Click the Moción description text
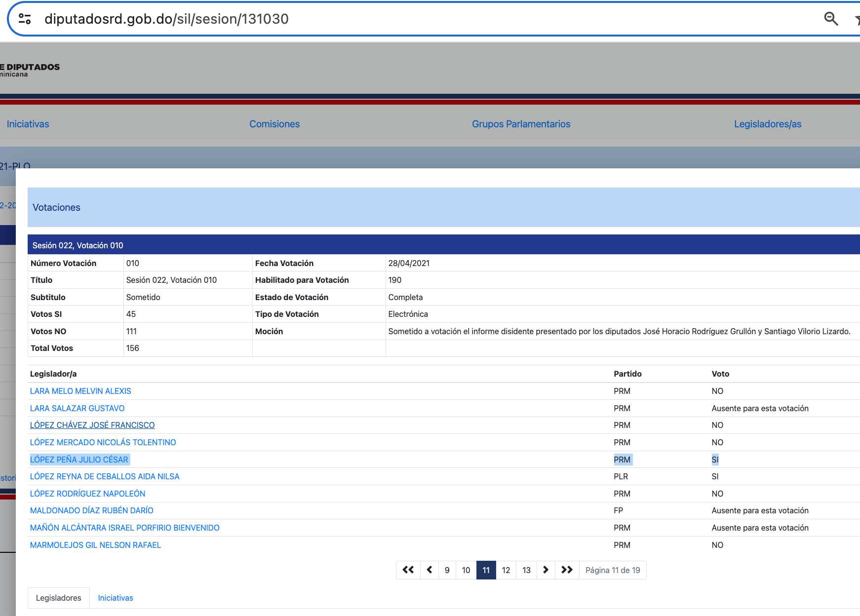 tap(620, 331)
